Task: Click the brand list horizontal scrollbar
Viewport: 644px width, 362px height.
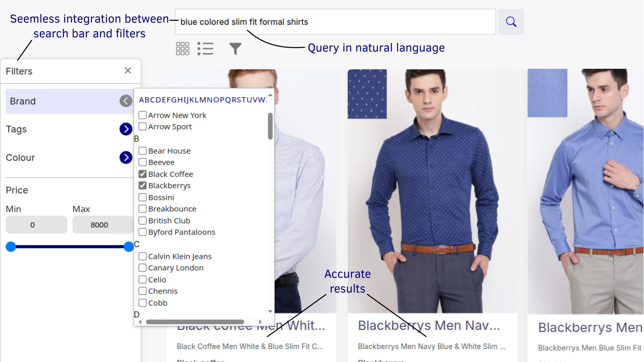Action: click(195, 322)
